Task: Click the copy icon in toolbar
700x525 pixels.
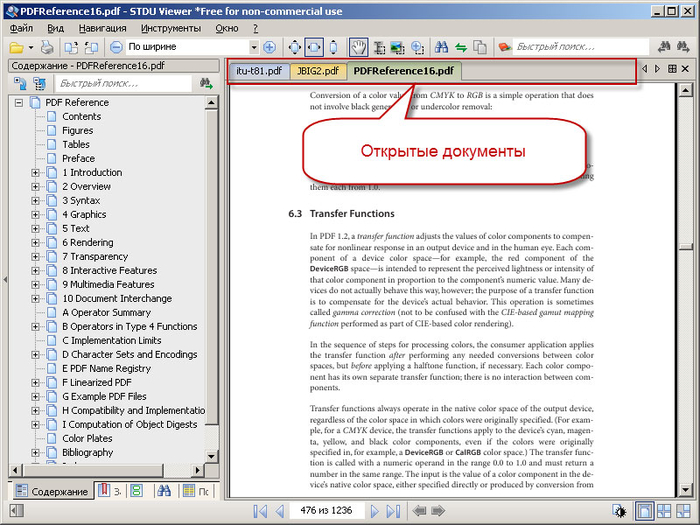Action: pos(480,47)
